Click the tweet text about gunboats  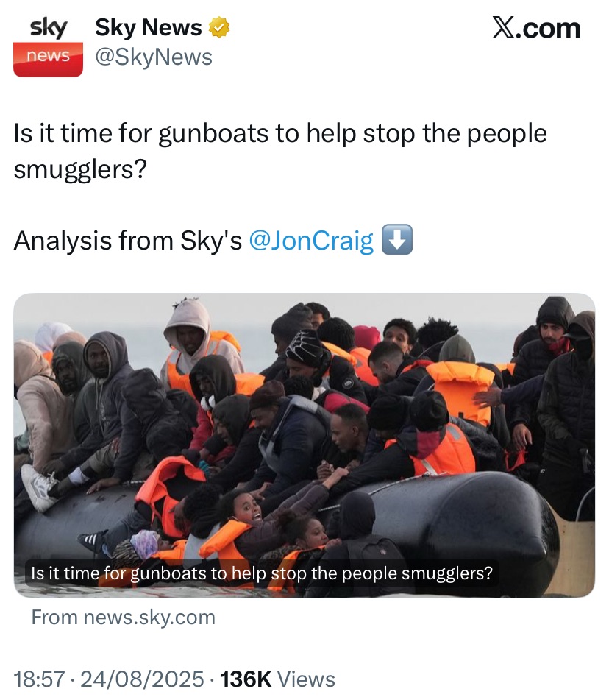(280, 151)
